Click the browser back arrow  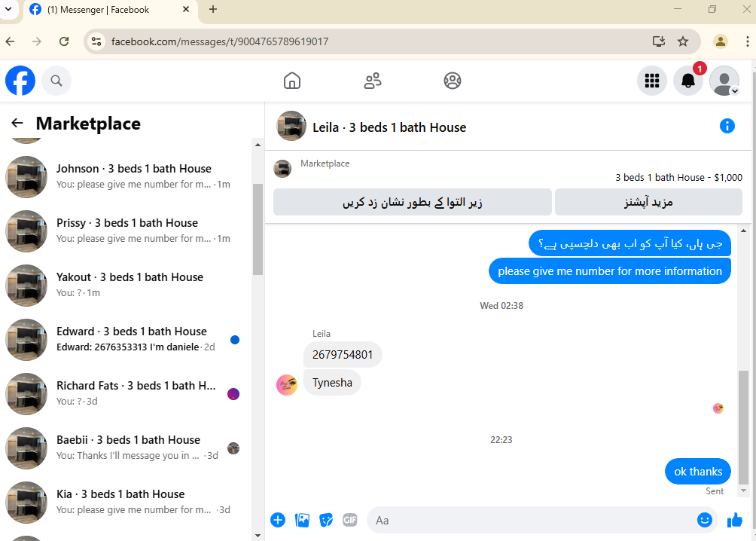click(10, 41)
